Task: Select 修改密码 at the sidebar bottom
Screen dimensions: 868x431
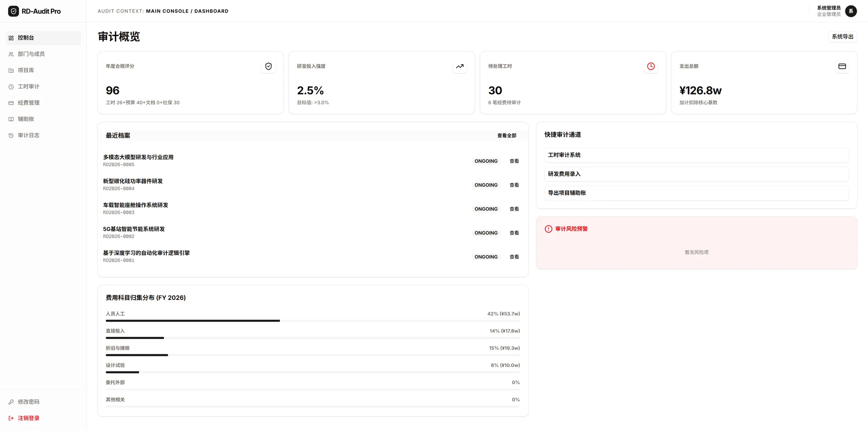Action: [x=43, y=402]
